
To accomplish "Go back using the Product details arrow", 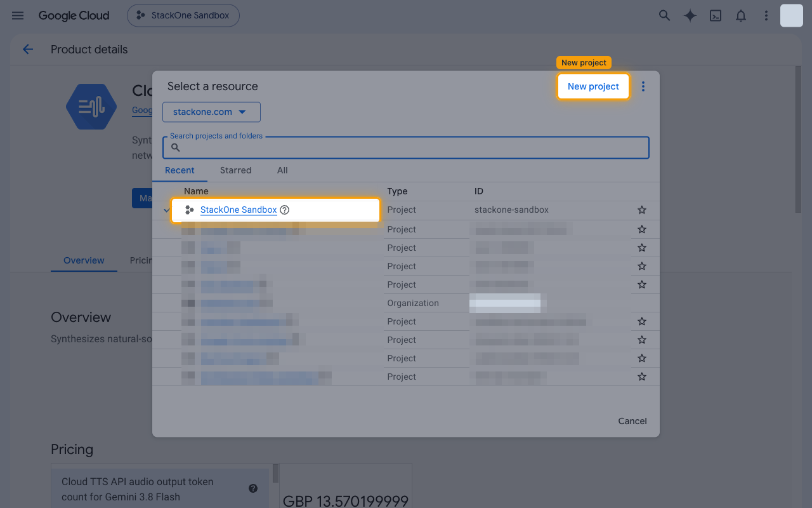I will [28, 50].
